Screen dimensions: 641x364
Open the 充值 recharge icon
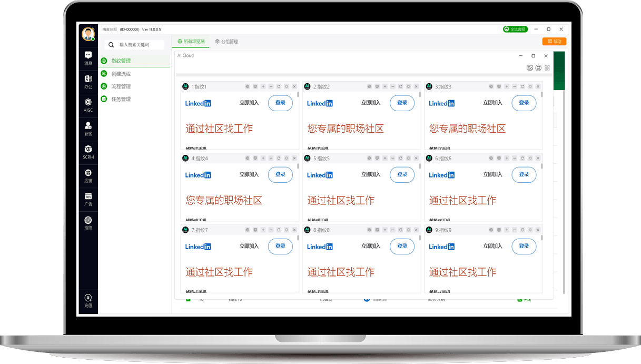88,301
